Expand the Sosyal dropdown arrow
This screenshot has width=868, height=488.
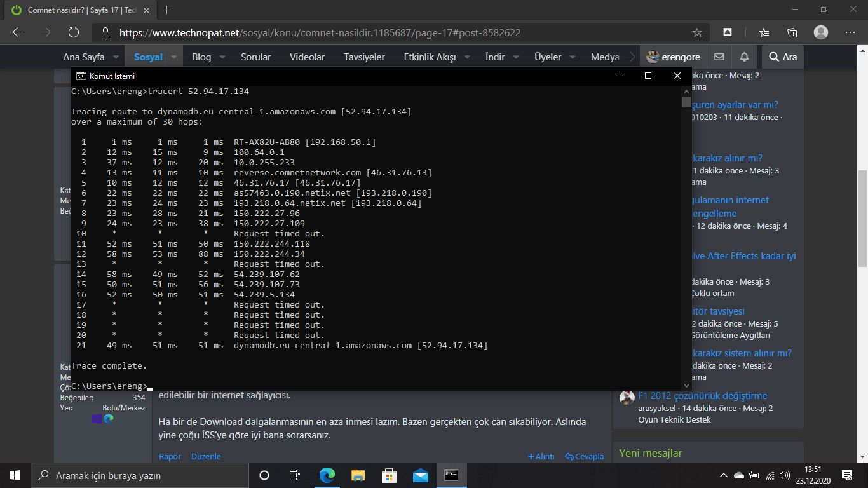[174, 57]
